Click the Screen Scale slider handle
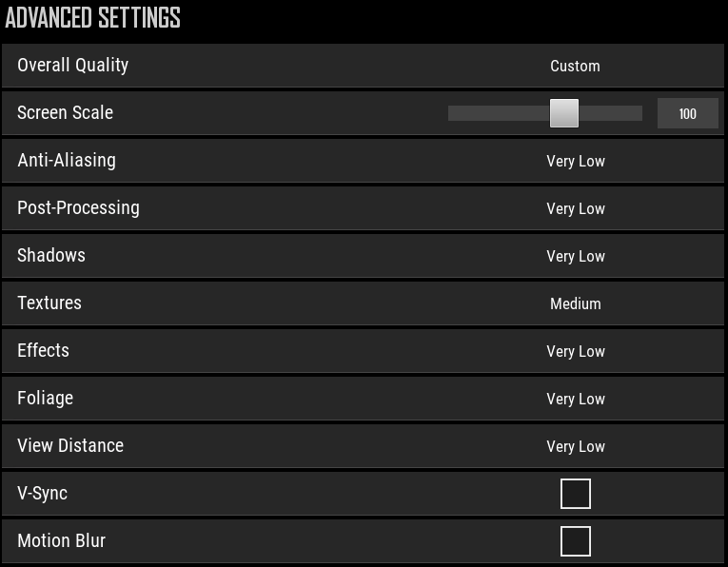Image resolution: width=728 pixels, height=567 pixels. (564, 113)
